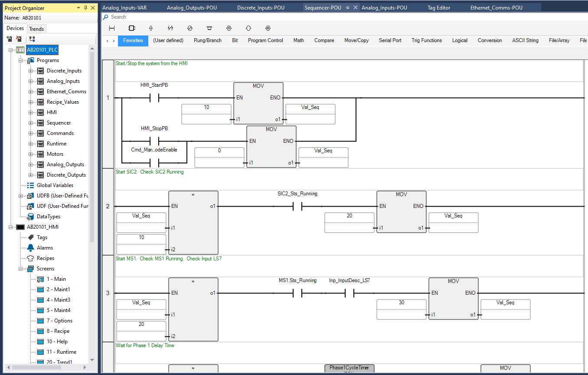Open the Tag Editor tab
This screenshot has width=588, height=375.
pyautogui.click(x=439, y=8)
